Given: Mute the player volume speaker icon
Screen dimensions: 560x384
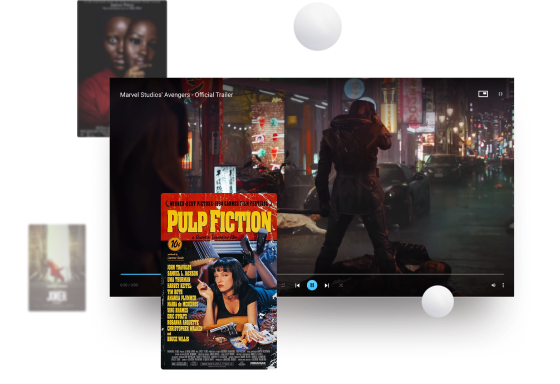Looking at the screenshot, I should [x=493, y=285].
